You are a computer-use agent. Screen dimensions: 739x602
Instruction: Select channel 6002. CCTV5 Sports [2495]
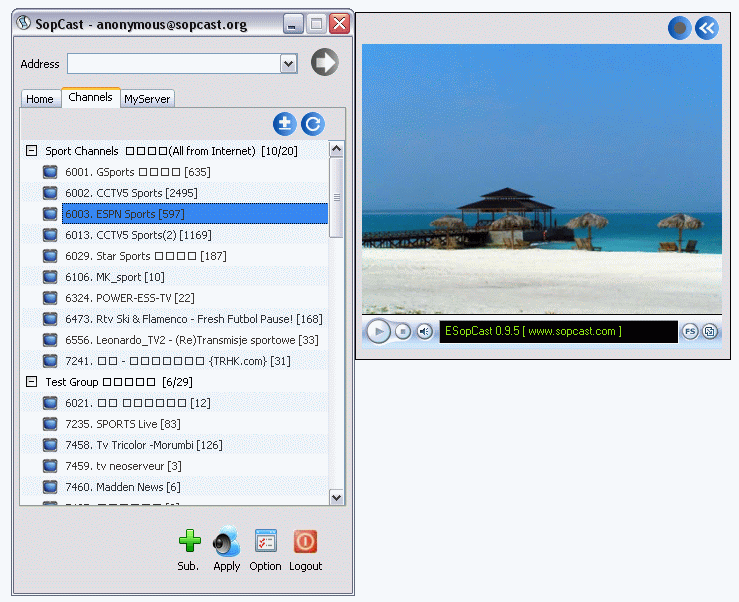pyautogui.click(x=131, y=193)
